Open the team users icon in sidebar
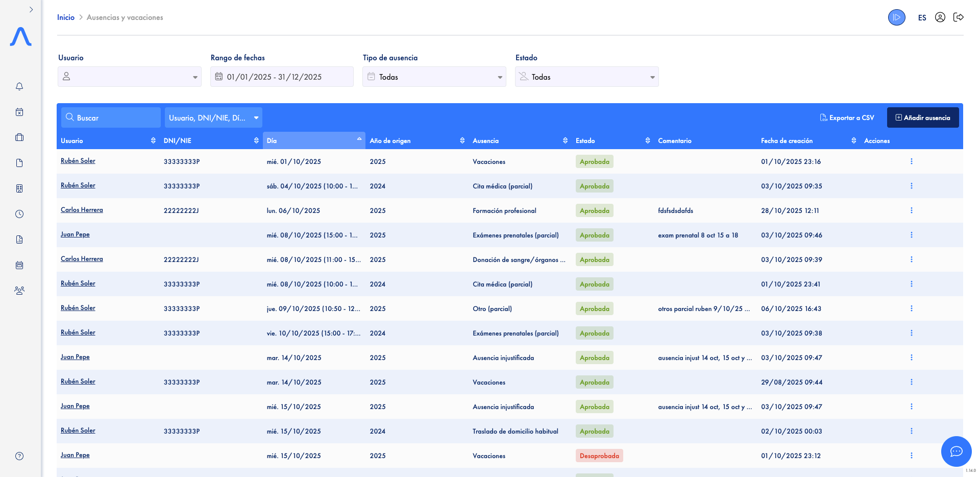Screen dimensions: 980x477 click(x=19, y=291)
